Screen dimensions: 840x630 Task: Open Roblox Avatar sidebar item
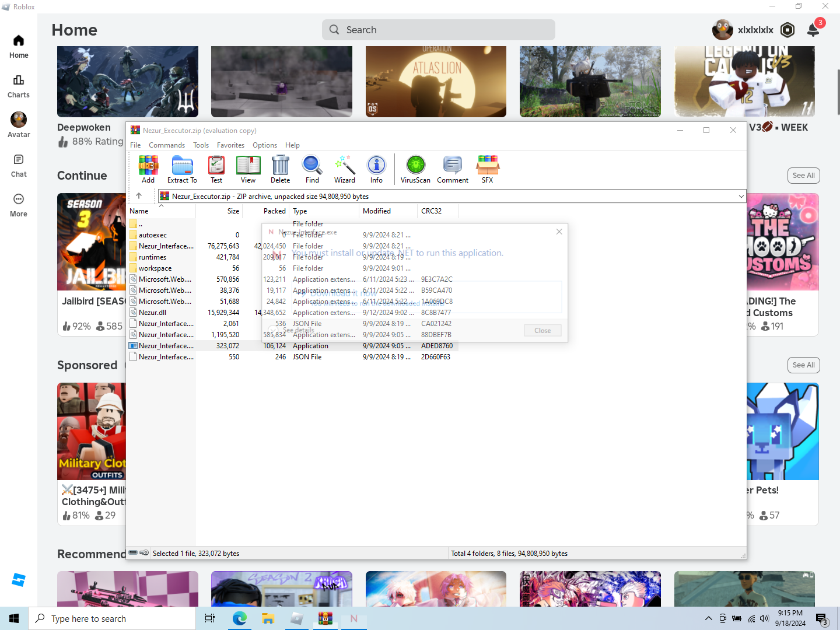tap(19, 125)
